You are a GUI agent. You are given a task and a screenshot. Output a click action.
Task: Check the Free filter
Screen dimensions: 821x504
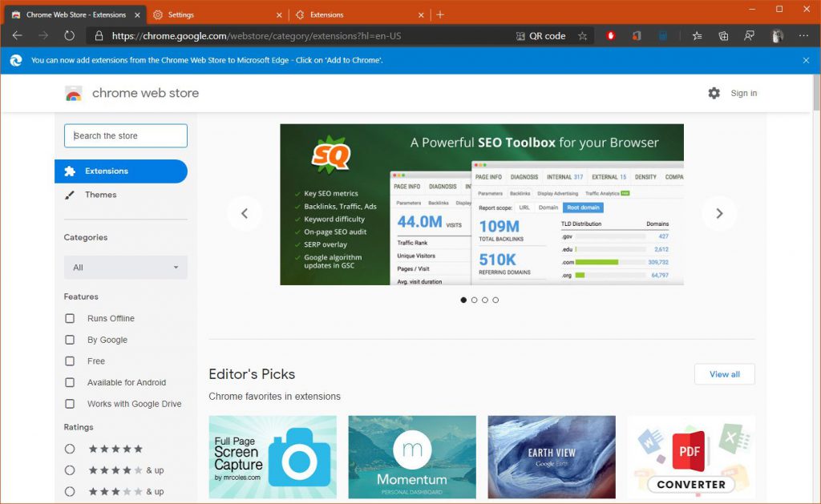pyautogui.click(x=70, y=361)
